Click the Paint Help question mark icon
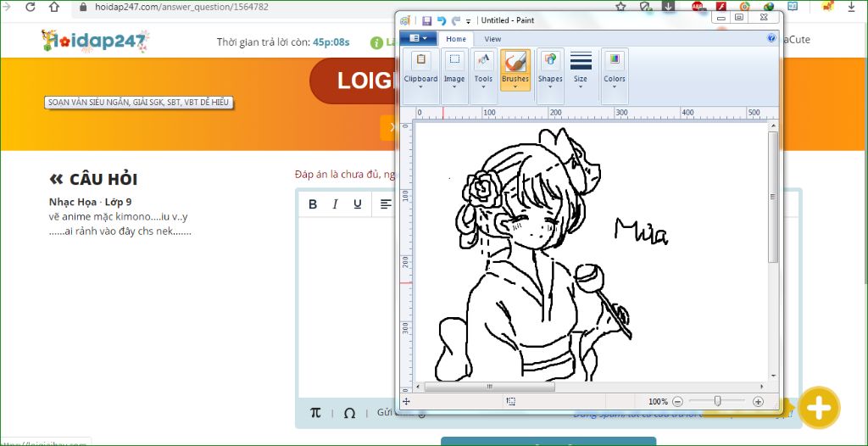Screen dimensions: 868x446 [771, 38]
